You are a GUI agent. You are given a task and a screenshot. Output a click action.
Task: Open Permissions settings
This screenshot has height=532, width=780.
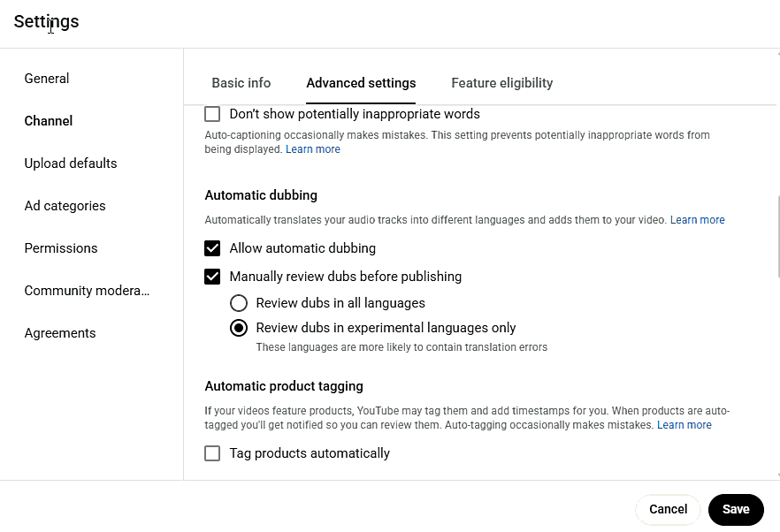pos(61,247)
